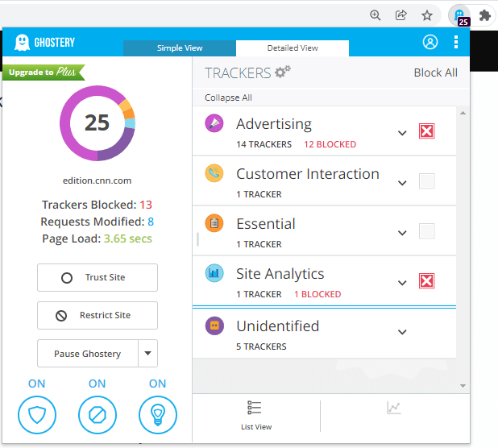
Task: Click the Unidentified category title
Action: [277, 326]
